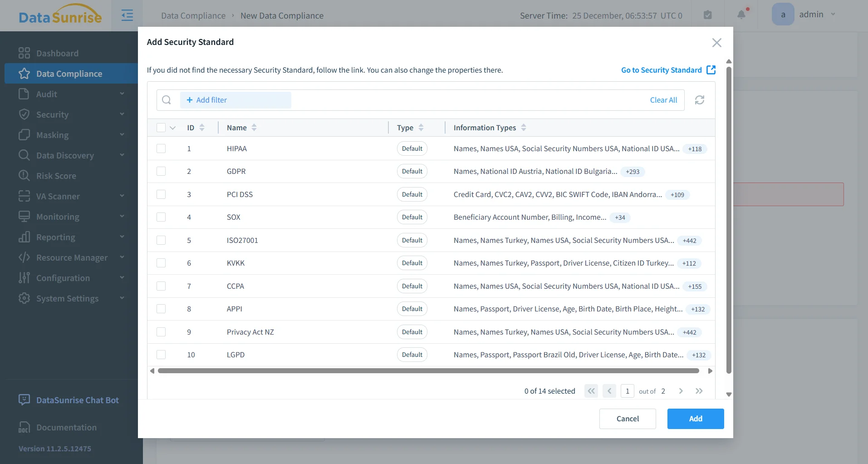Refresh the security standards list
This screenshot has height=464, width=868.
pyautogui.click(x=699, y=100)
